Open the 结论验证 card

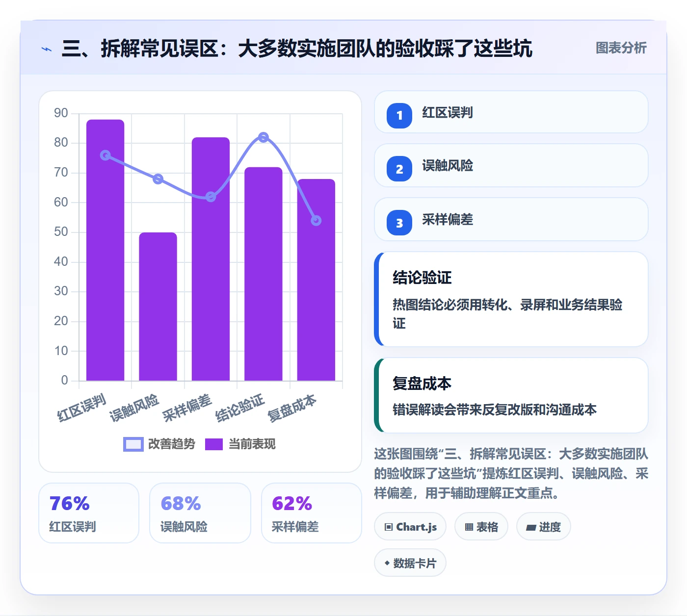(x=511, y=299)
